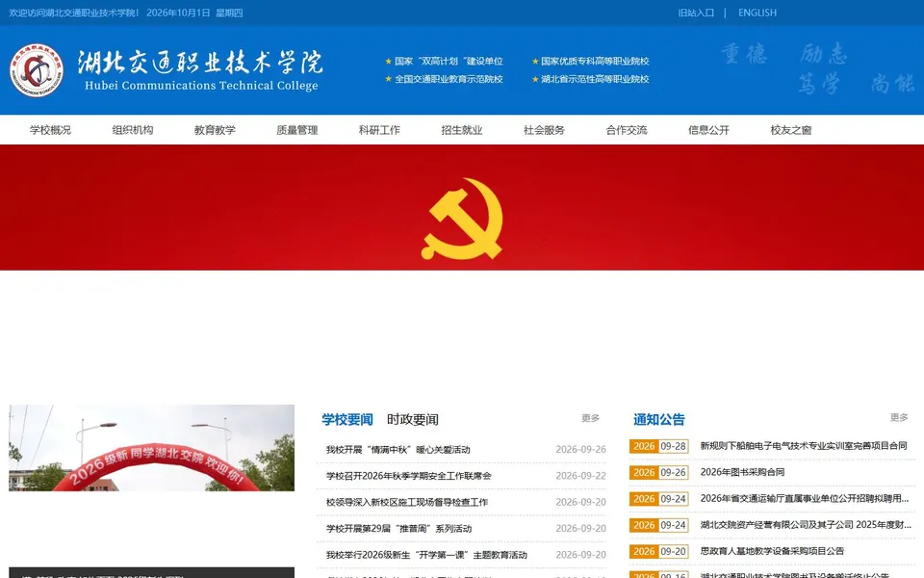Open the 组织机构 menu
The height and width of the screenshot is (578, 924).
[133, 130]
